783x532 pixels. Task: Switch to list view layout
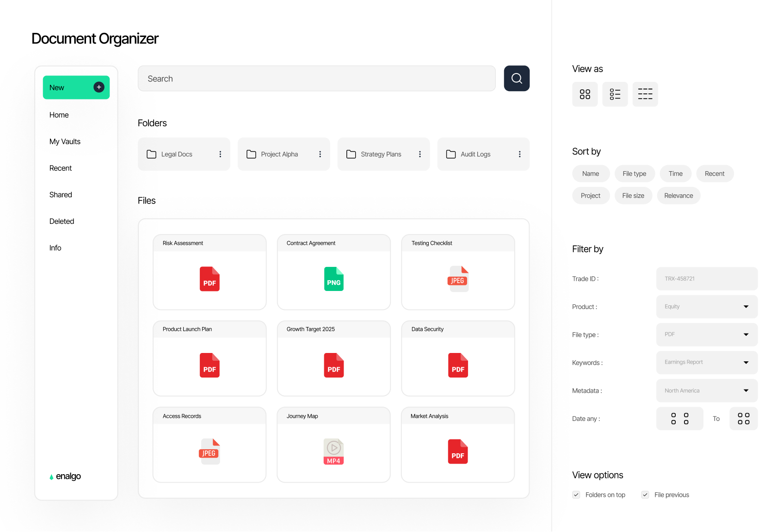point(615,94)
